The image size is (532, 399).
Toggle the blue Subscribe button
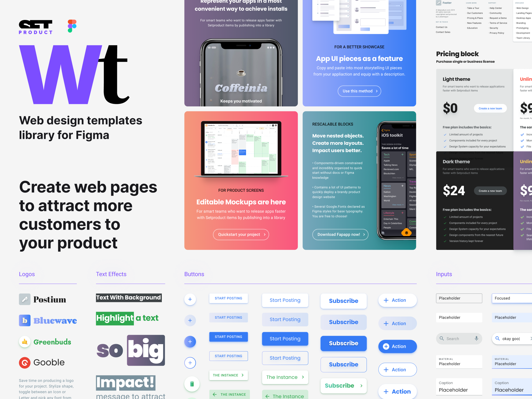(343, 343)
